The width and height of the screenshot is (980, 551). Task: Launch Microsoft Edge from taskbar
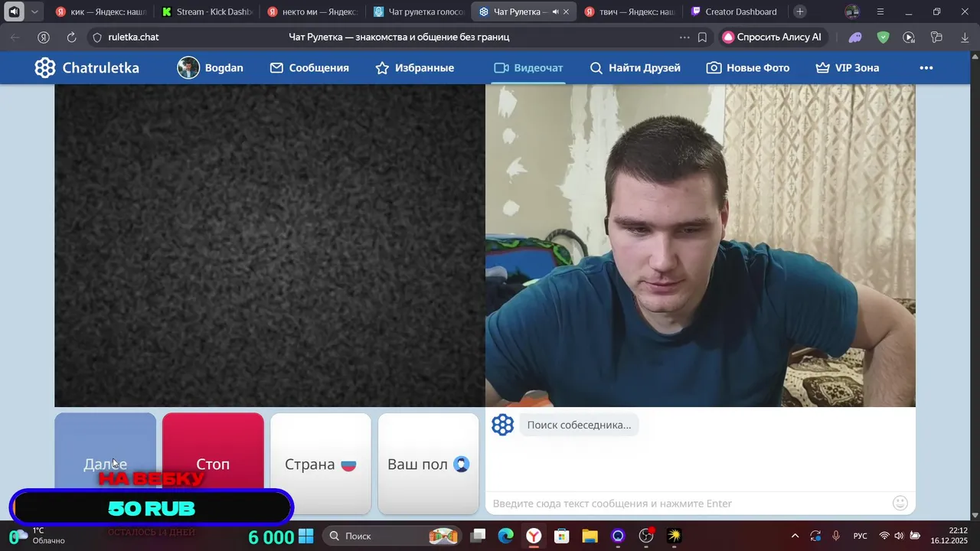pos(506,536)
